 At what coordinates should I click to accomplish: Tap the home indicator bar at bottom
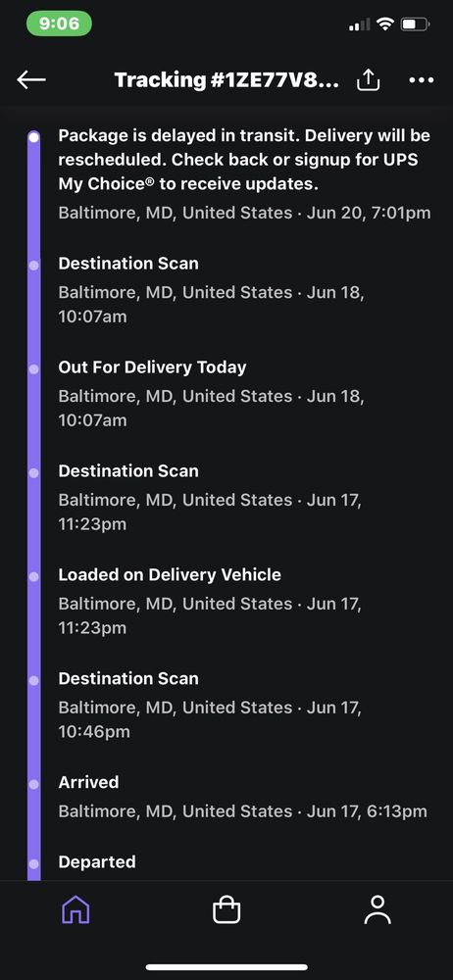point(226,967)
